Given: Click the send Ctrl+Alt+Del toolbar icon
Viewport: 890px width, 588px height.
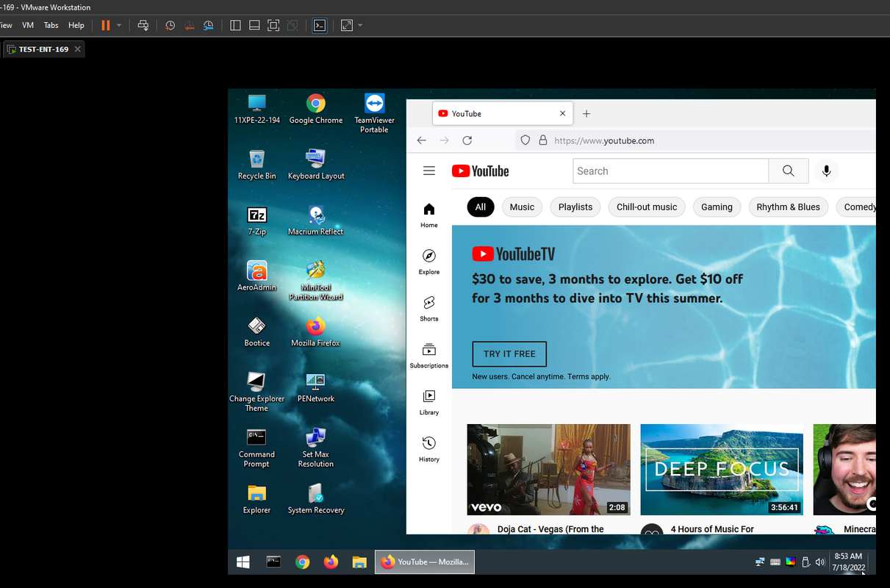Looking at the screenshot, I should (x=143, y=25).
